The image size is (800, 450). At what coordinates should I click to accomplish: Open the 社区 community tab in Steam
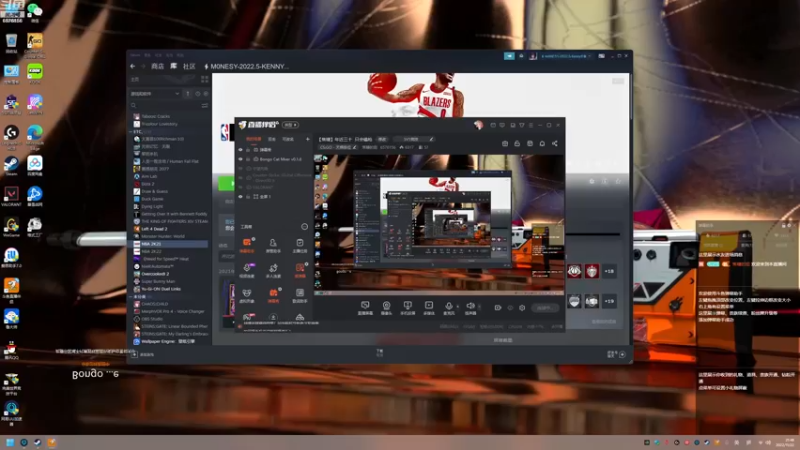(189, 66)
